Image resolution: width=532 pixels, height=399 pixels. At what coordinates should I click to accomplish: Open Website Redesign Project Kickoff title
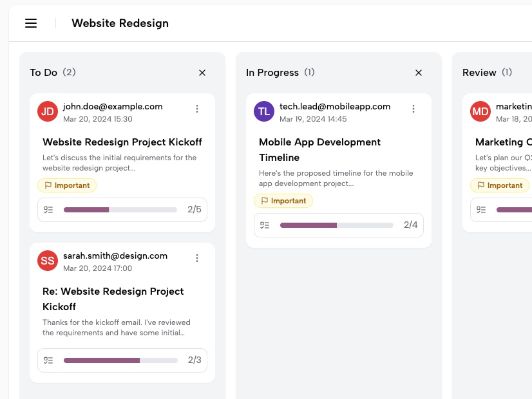[x=122, y=142]
